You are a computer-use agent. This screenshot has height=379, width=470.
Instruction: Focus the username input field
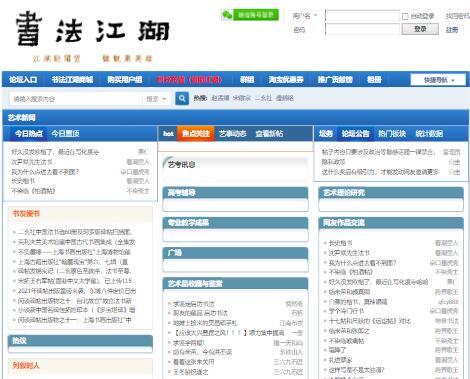(362, 16)
